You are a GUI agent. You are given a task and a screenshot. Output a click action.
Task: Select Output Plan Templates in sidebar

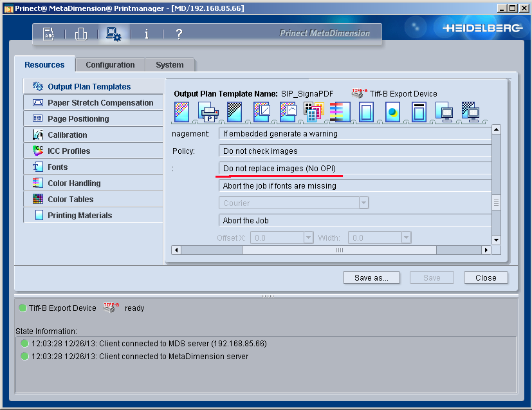[x=93, y=86]
